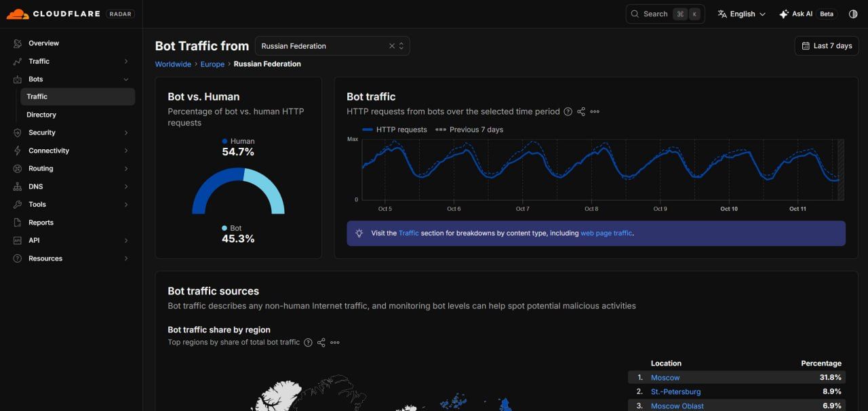
Task: Open more options for share by region
Action: pos(335,342)
